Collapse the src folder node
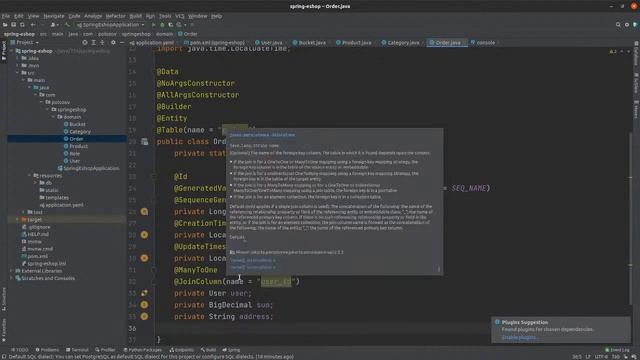The width and height of the screenshot is (640, 360). pyautogui.click(x=18, y=73)
